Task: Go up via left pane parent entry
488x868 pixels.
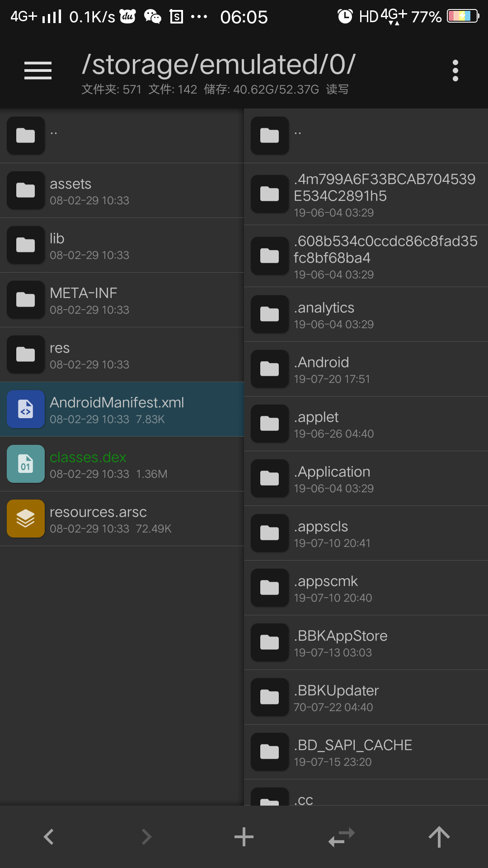Action: tap(122, 136)
